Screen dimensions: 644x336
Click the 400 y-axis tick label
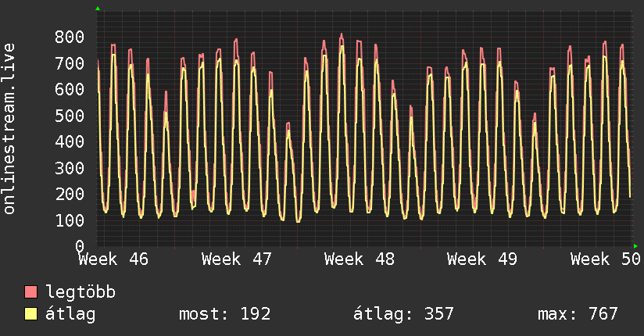point(70,141)
